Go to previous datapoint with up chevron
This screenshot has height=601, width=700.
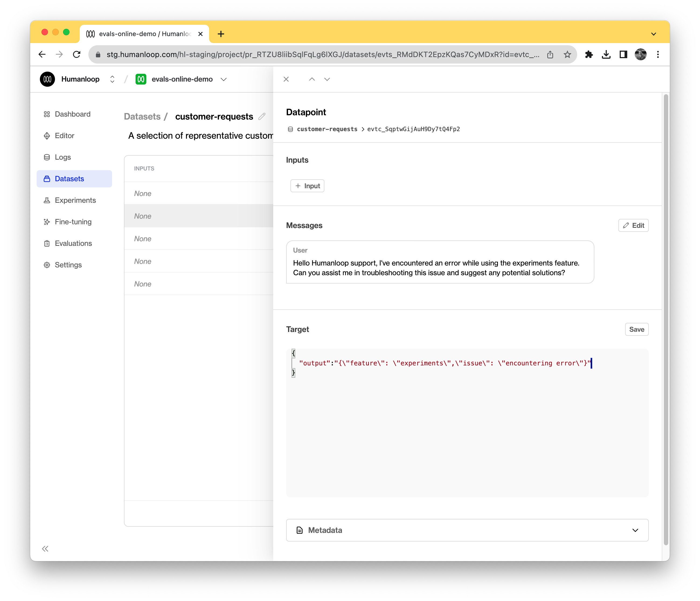[x=312, y=79]
